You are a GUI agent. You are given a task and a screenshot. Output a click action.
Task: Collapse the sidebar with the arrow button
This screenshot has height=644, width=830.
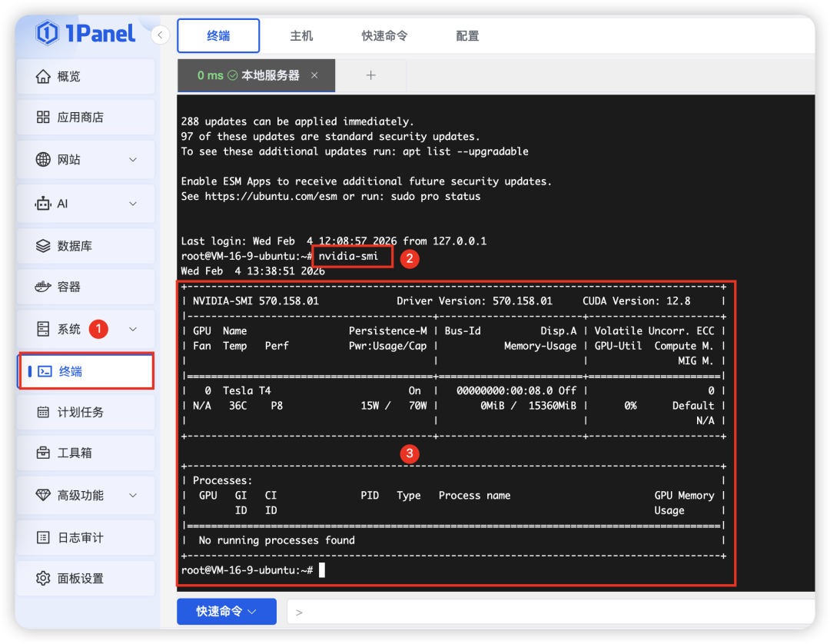pyautogui.click(x=160, y=35)
